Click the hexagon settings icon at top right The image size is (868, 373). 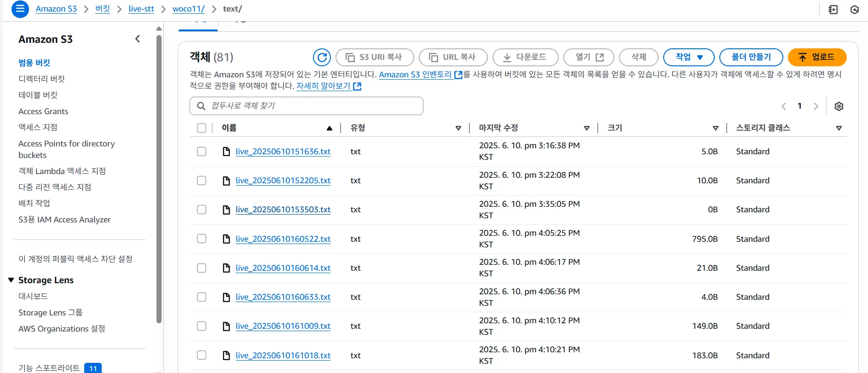click(855, 9)
